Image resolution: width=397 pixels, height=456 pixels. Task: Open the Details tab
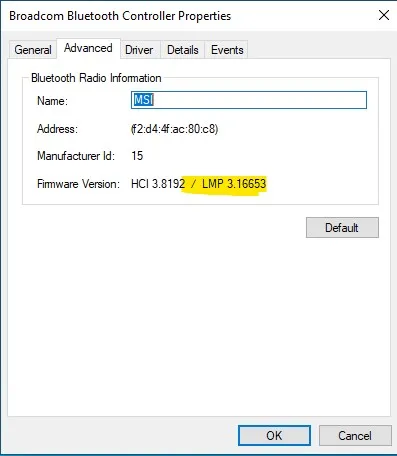[x=183, y=50]
